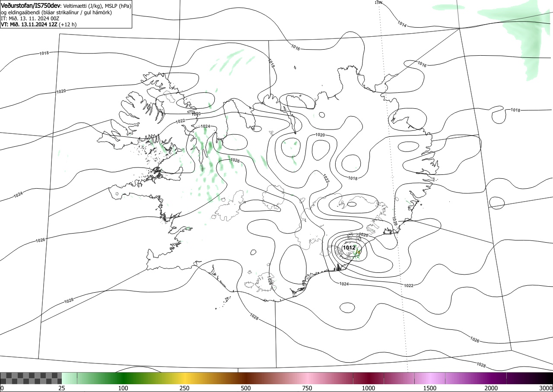553x392 pixels.
Task: Click the checkerboard transparent segment of colorbar
Action: (x=31, y=378)
